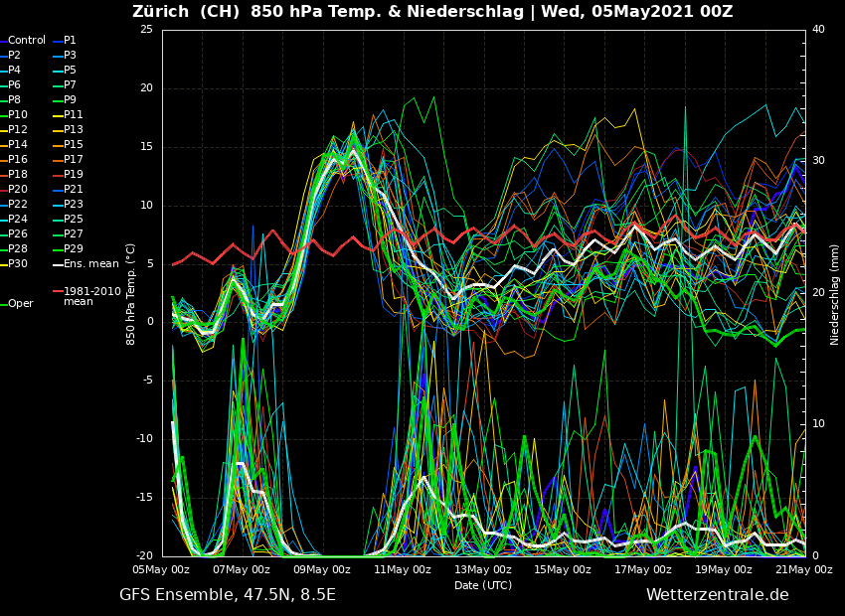Viewport: 845px width, 616px height.
Task: Choose the P14 legend entry
Action: [14, 144]
